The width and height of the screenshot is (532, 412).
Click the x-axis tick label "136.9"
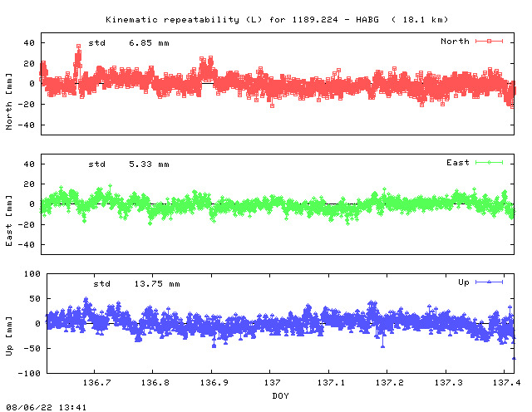click(214, 382)
